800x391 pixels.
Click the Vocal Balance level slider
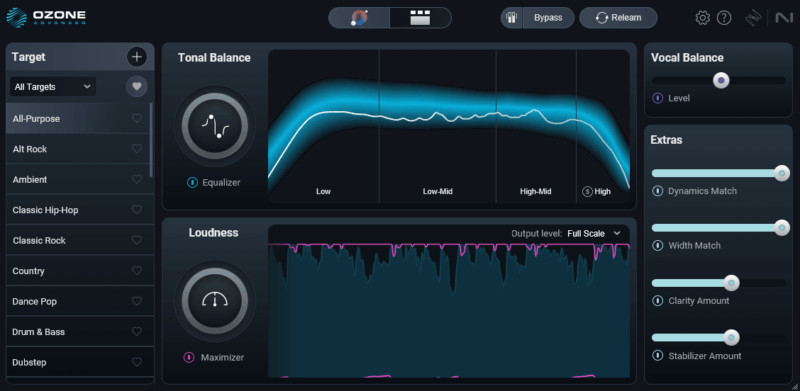(x=718, y=80)
